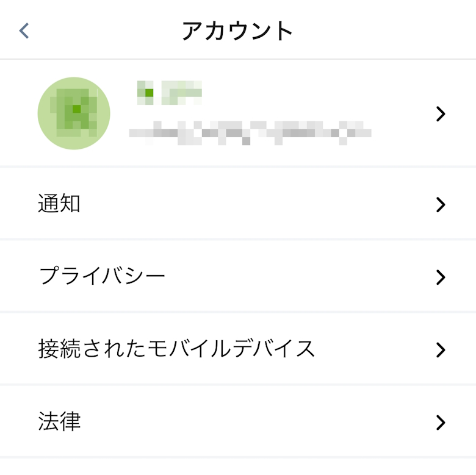Click the arrow icon beside プライバシー

[441, 277]
